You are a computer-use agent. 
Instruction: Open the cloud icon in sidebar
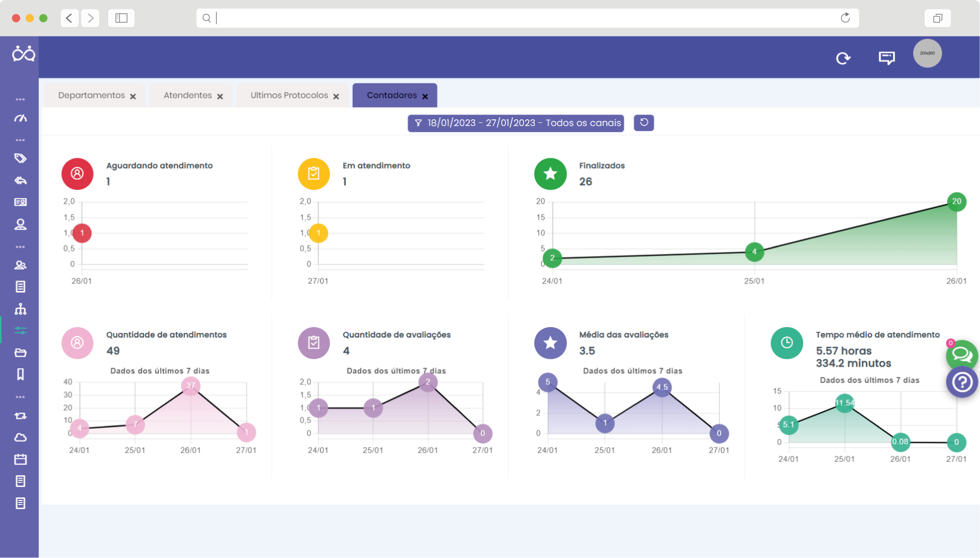coord(20,438)
